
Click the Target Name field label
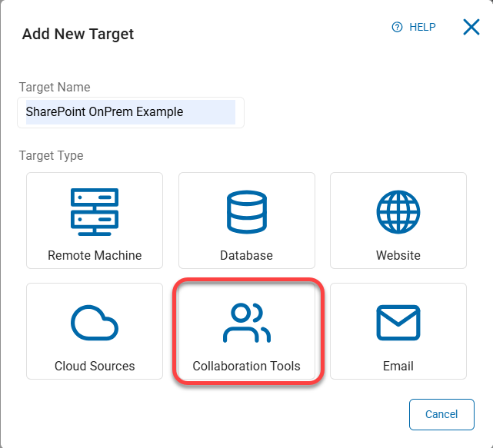click(55, 88)
